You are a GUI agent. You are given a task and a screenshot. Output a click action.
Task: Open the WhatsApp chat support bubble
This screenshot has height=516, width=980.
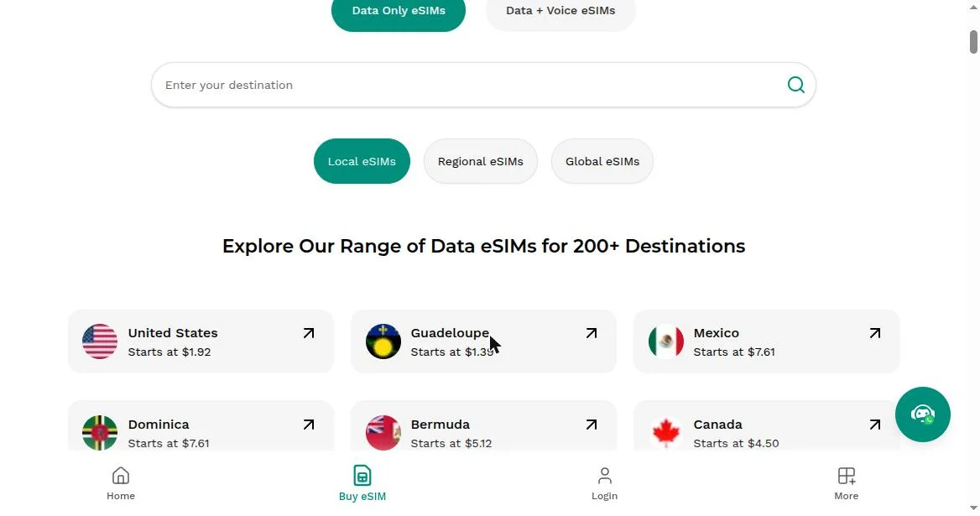coord(922,414)
